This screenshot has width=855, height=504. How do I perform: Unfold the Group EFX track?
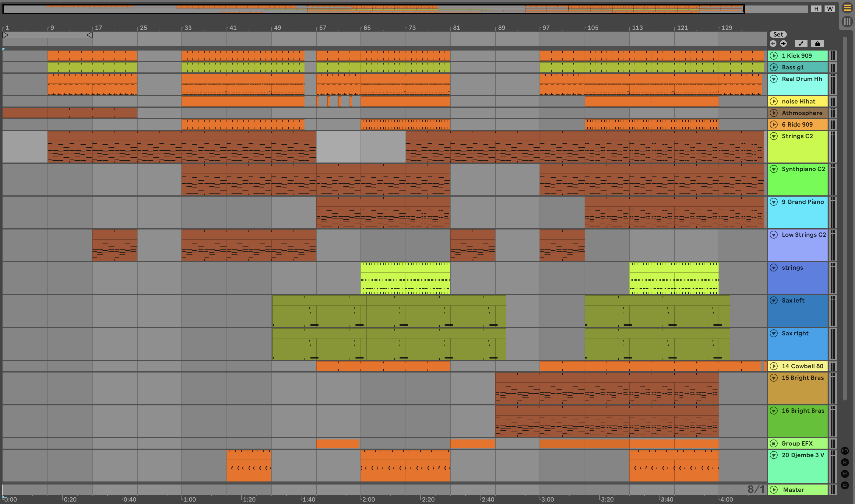(774, 443)
